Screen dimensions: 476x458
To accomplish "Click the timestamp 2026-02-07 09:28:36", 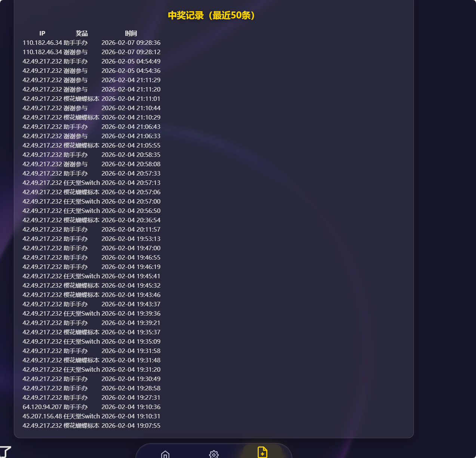I will [x=131, y=43].
